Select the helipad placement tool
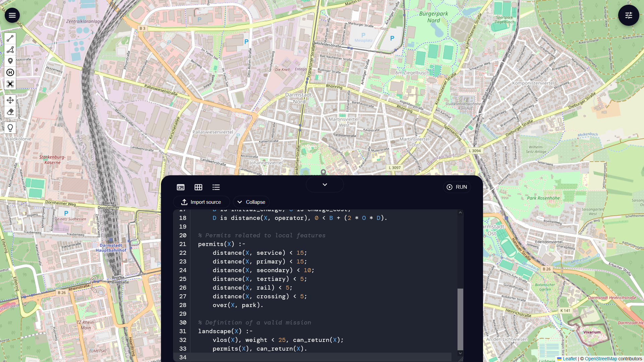 pos(10,72)
